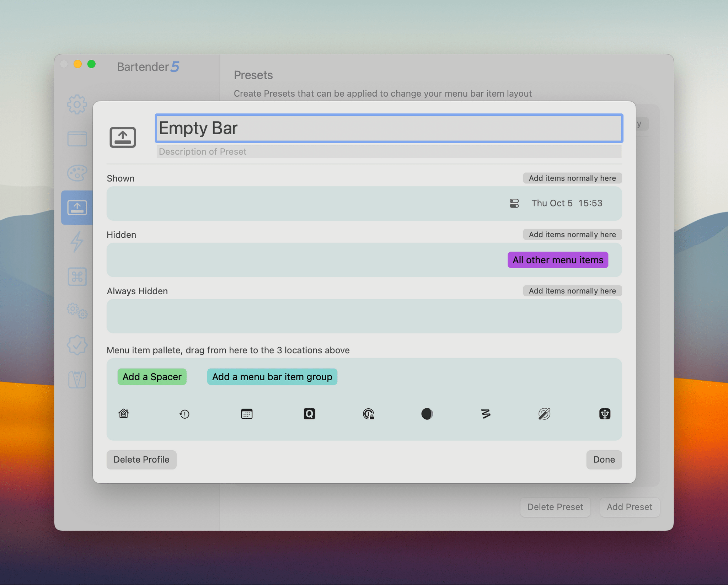Viewport: 728px width, 585px height.
Task: Click the trident square menu item icon
Action: click(605, 414)
